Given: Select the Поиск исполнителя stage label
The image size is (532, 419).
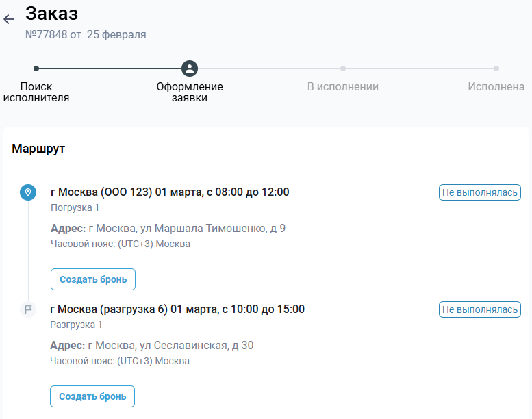Looking at the screenshot, I should (x=36, y=92).
